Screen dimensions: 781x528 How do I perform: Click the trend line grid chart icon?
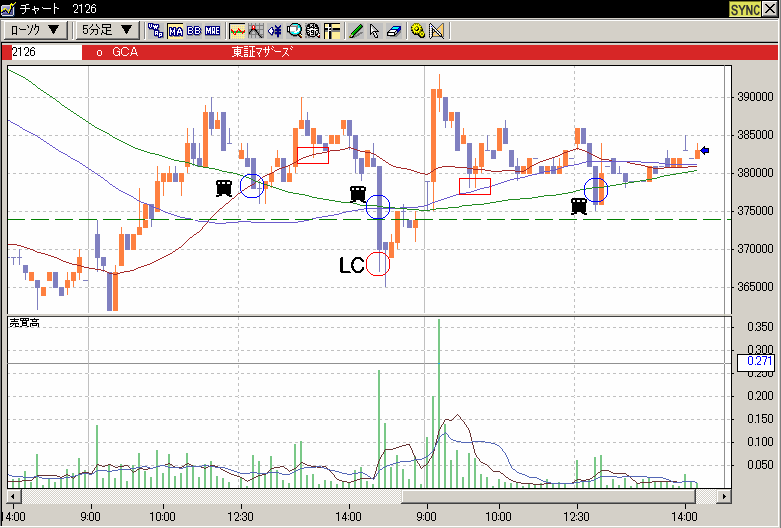tap(256, 31)
